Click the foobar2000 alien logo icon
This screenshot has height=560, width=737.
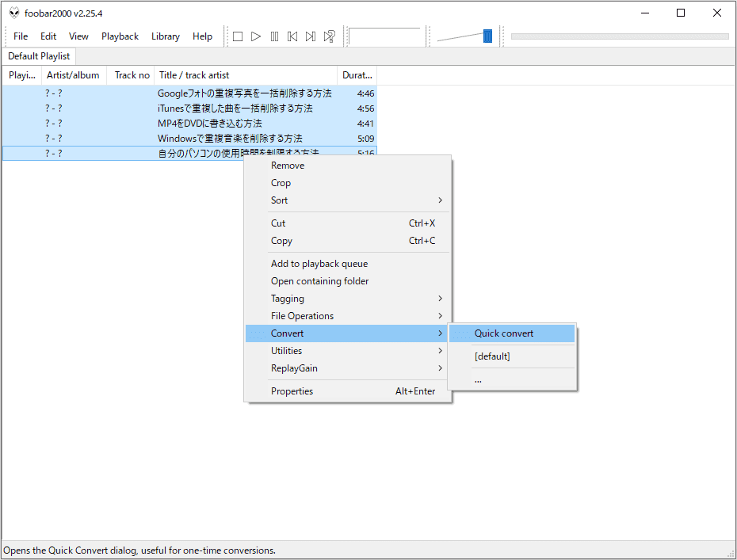pyautogui.click(x=13, y=13)
